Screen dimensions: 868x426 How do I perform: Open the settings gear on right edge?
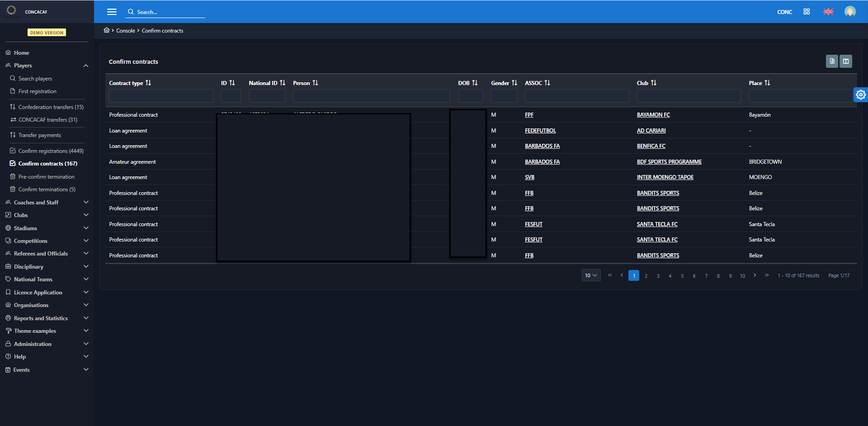[x=861, y=95]
